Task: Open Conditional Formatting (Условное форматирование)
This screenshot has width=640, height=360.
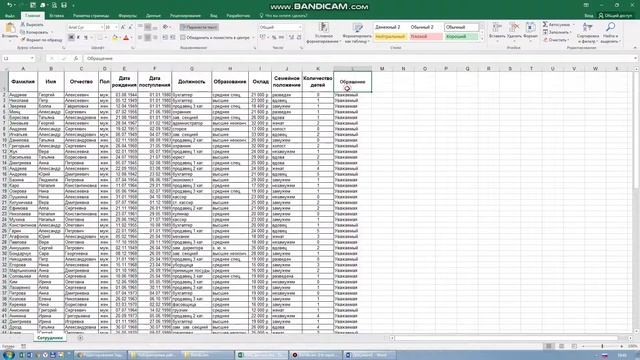Action: pos(323,33)
